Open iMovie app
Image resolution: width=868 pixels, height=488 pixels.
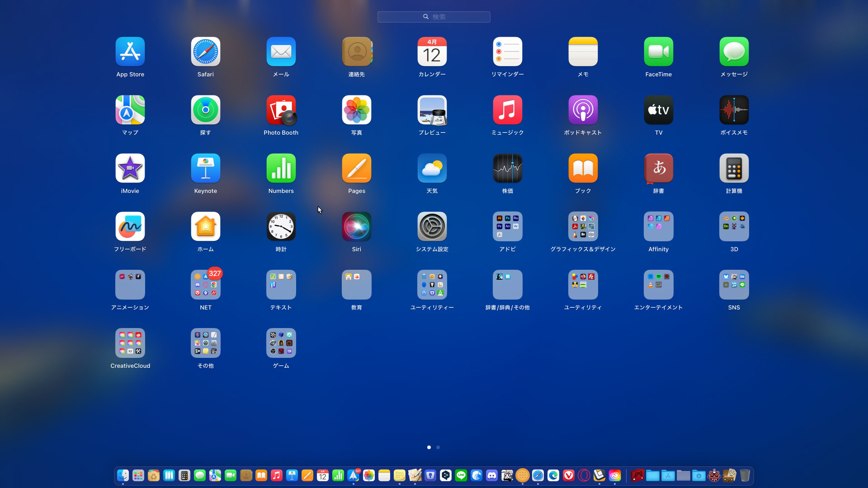[x=130, y=168]
